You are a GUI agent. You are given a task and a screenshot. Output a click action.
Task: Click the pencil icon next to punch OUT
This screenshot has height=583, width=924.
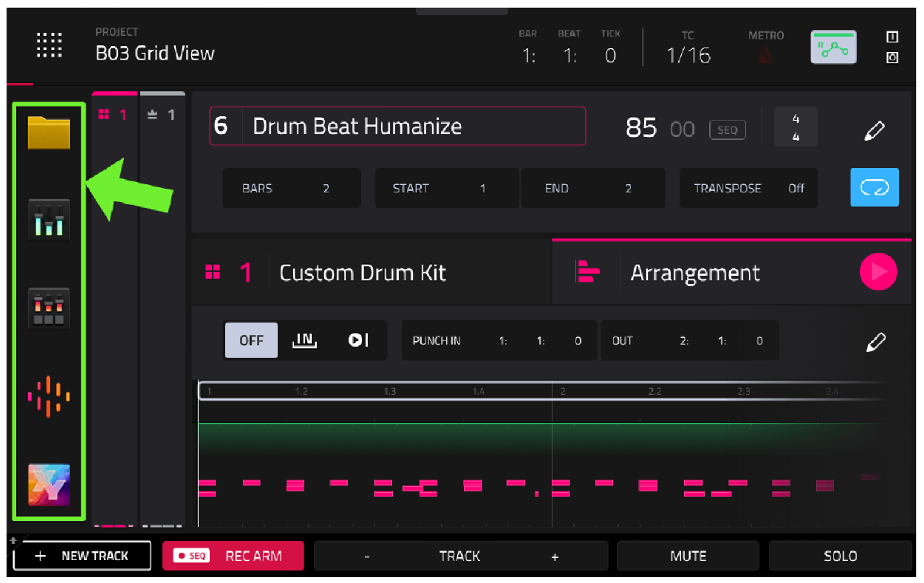pyautogui.click(x=875, y=342)
